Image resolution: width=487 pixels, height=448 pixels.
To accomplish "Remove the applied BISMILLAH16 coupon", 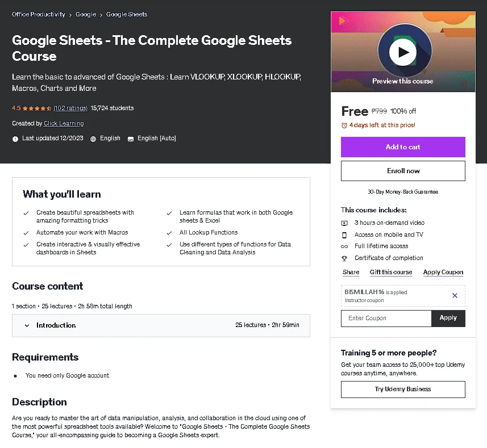I will click(455, 296).
